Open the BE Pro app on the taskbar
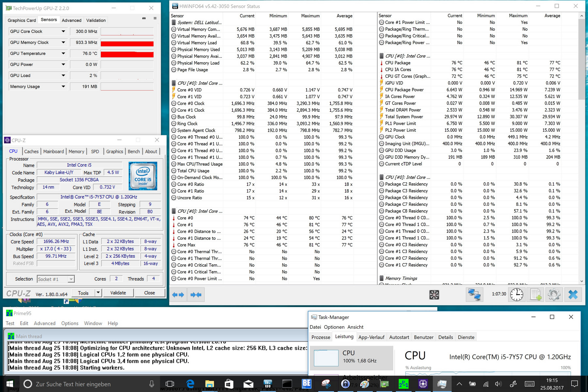 [x=306, y=384]
